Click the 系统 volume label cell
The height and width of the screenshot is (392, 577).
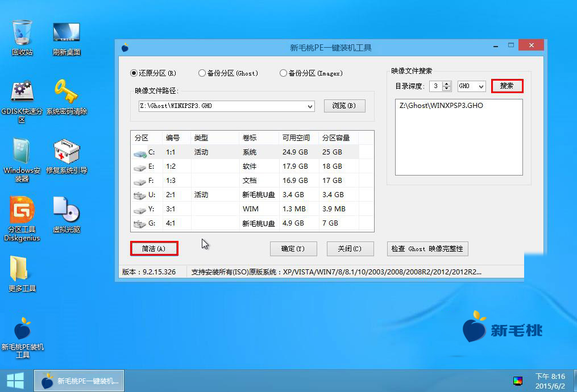250,152
